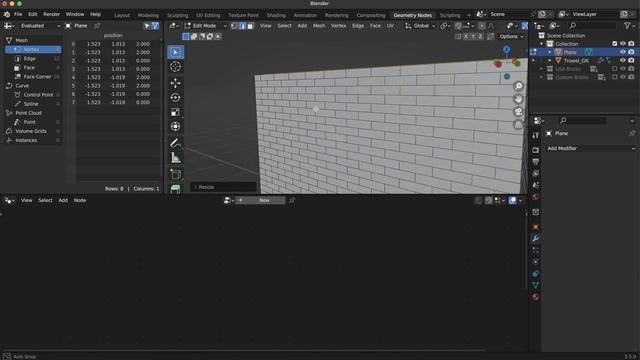This screenshot has width=640, height=360.
Task: Click the pan view hand icon
Action: pos(518,99)
